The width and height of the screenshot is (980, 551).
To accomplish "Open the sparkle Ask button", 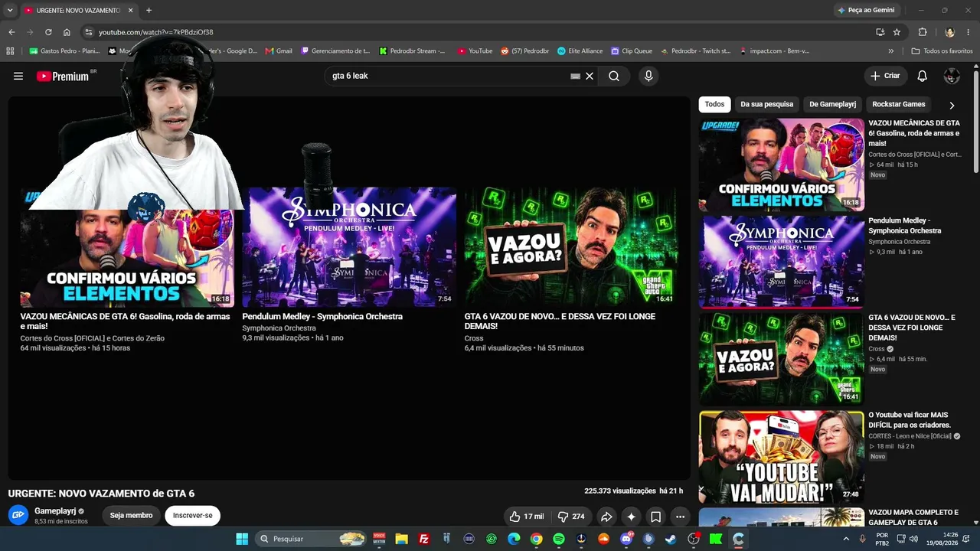I will [x=631, y=517].
